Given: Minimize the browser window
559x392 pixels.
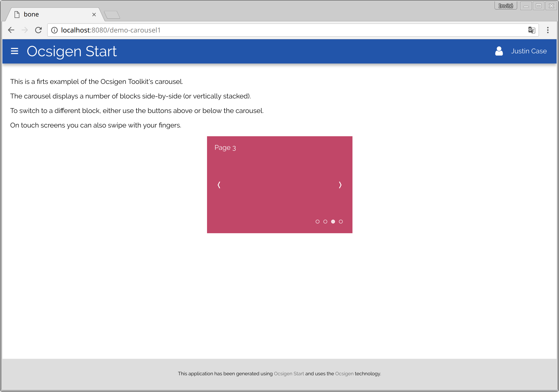Looking at the screenshot, I should pos(526,6).
